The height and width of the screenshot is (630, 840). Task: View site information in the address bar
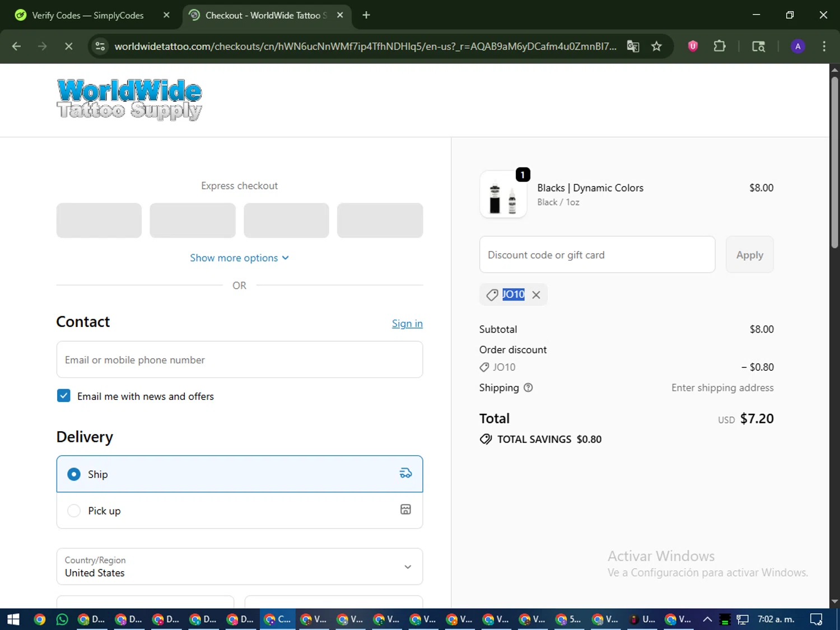(100, 46)
